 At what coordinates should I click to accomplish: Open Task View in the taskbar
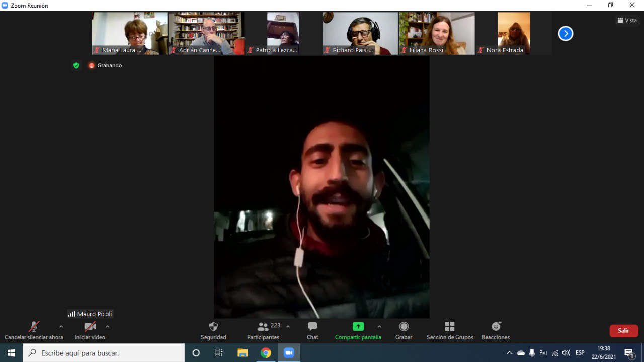click(x=218, y=353)
